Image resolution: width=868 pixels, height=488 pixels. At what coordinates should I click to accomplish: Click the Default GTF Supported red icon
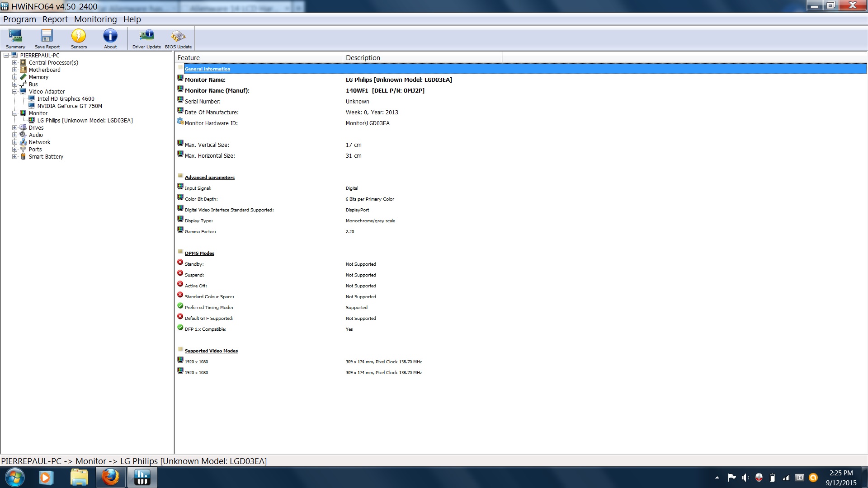180,317
